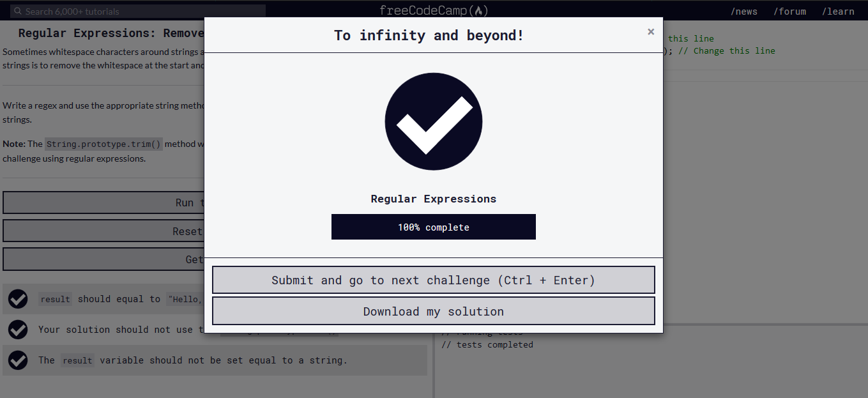This screenshot has height=398, width=868.
Task: Click Submit and go to next challenge
Action: [434, 280]
